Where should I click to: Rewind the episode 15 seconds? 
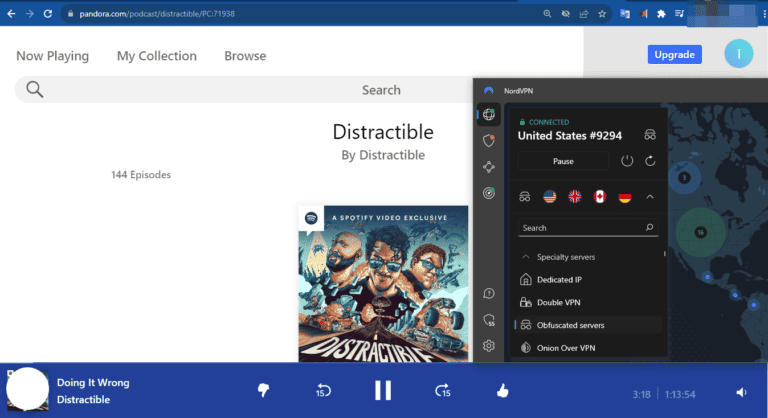pyautogui.click(x=324, y=391)
